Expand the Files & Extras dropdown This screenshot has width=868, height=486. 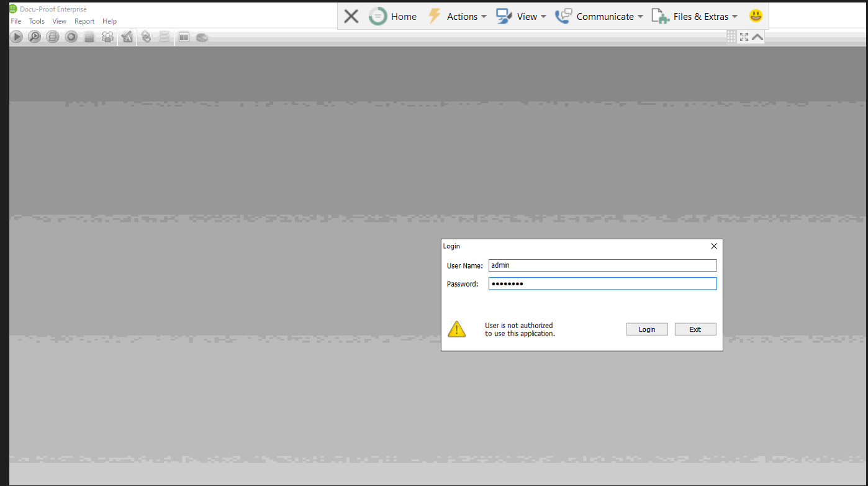[694, 17]
